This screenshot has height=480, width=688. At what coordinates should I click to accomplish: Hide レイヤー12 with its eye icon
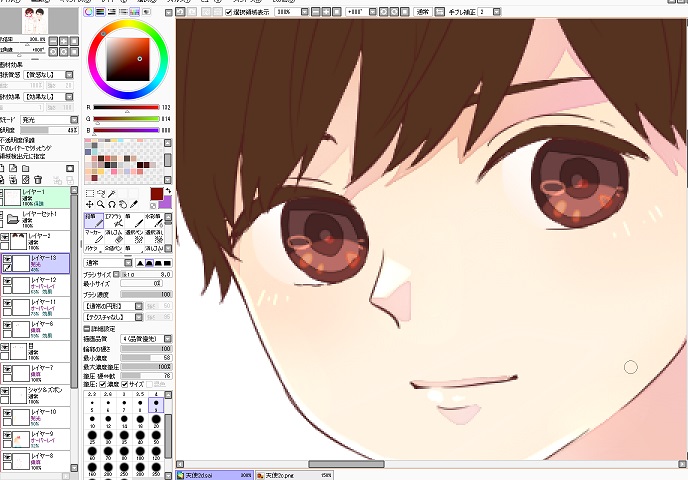click(x=7, y=281)
